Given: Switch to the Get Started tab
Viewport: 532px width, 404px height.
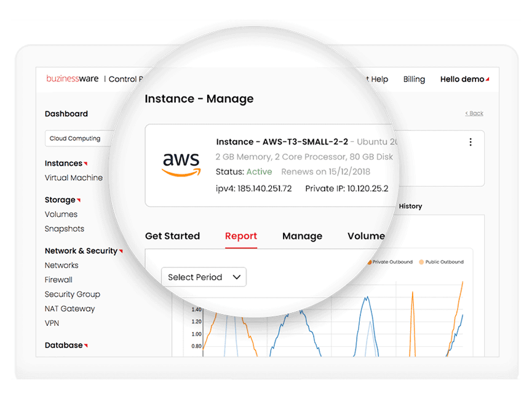Looking at the screenshot, I should [x=172, y=236].
